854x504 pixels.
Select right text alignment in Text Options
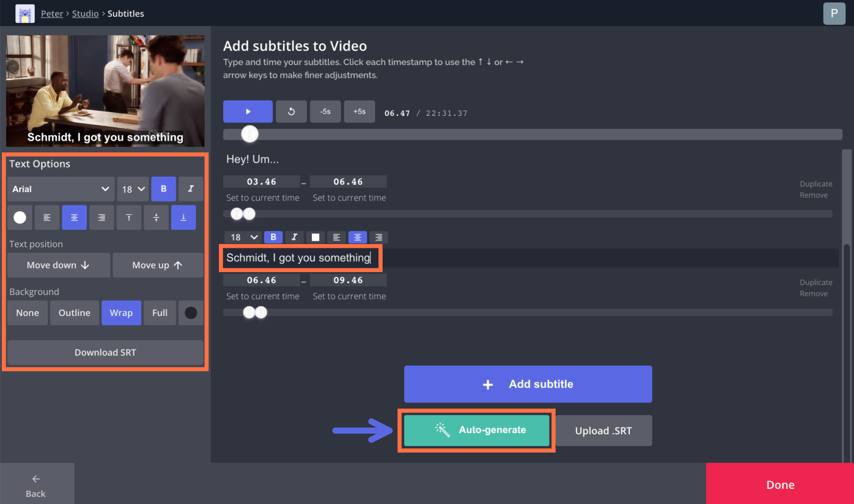coord(101,217)
